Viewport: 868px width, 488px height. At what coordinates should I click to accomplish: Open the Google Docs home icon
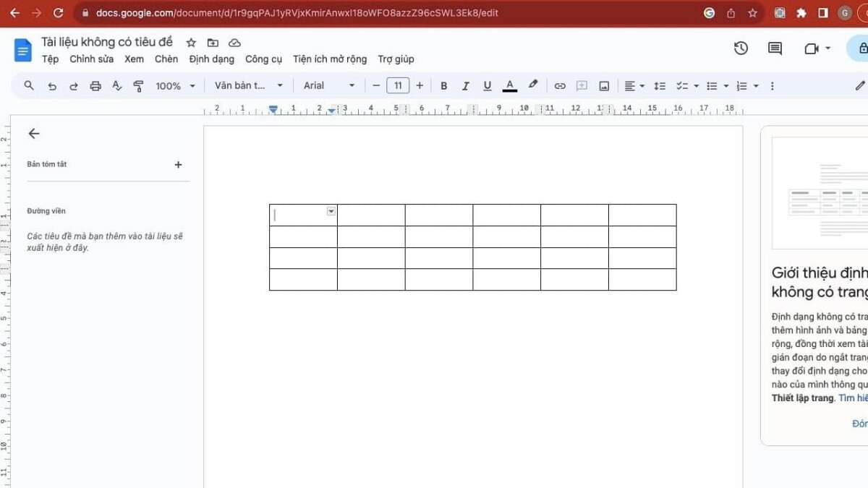point(23,51)
